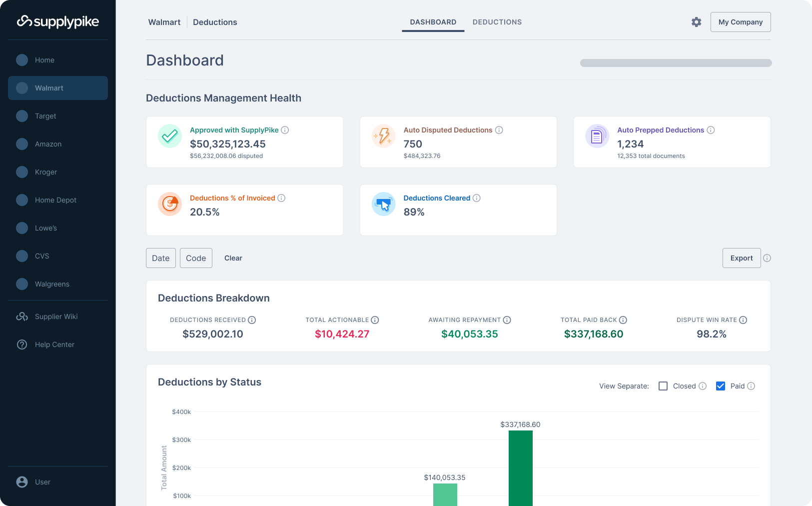Viewport: 812px width, 506px height.
Task: Open the User profile link
Action: click(x=58, y=482)
